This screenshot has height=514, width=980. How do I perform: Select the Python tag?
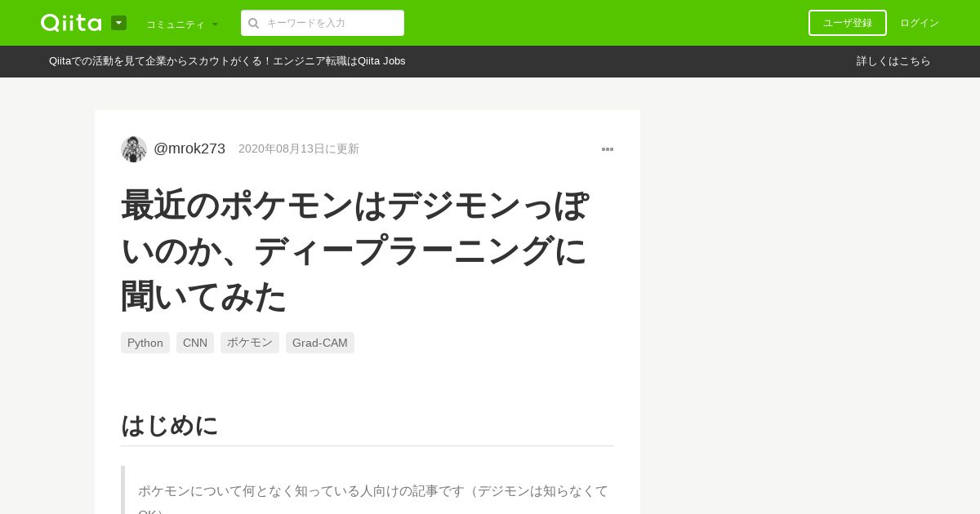click(x=145, y=343)
